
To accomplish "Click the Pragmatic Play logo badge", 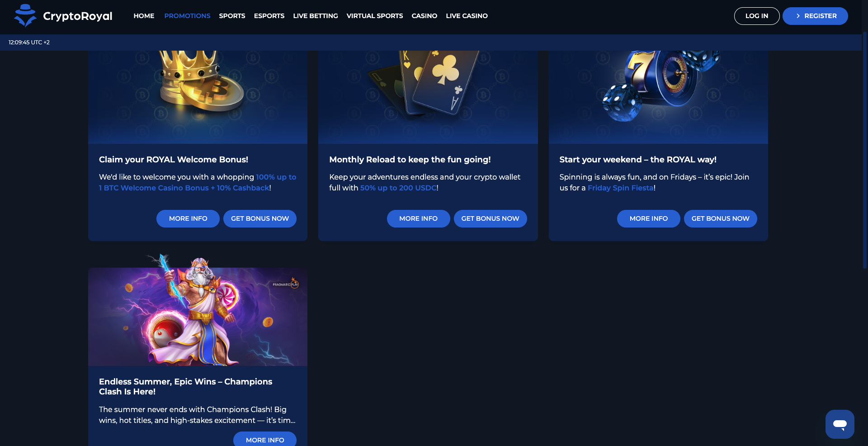I will click(x=286, y=285).
